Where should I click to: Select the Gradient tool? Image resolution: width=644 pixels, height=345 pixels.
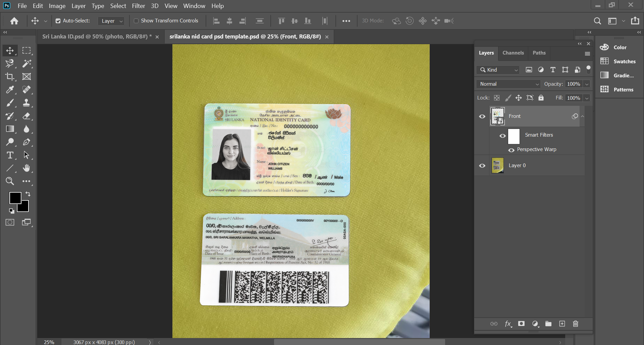click(10, 129)
